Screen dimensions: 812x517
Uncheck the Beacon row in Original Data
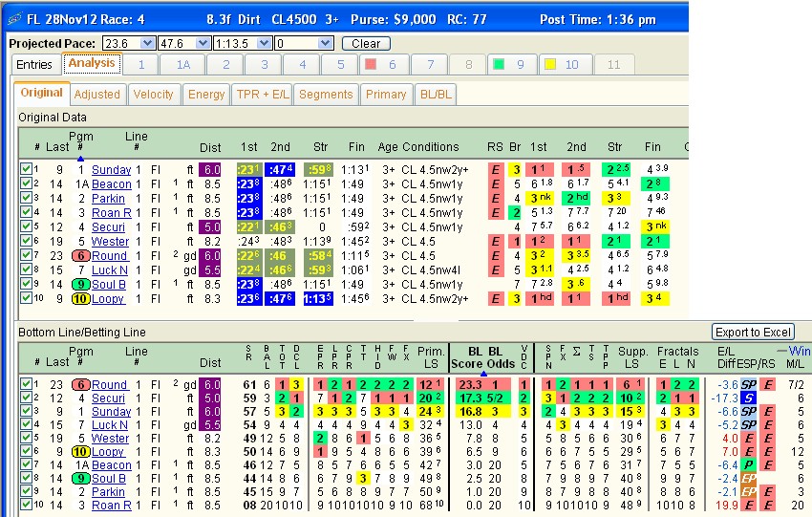pyautogui.click(x=26, y=183)
